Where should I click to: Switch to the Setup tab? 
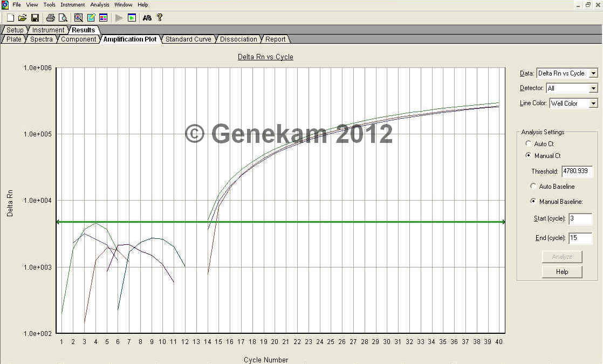point(15,30)
